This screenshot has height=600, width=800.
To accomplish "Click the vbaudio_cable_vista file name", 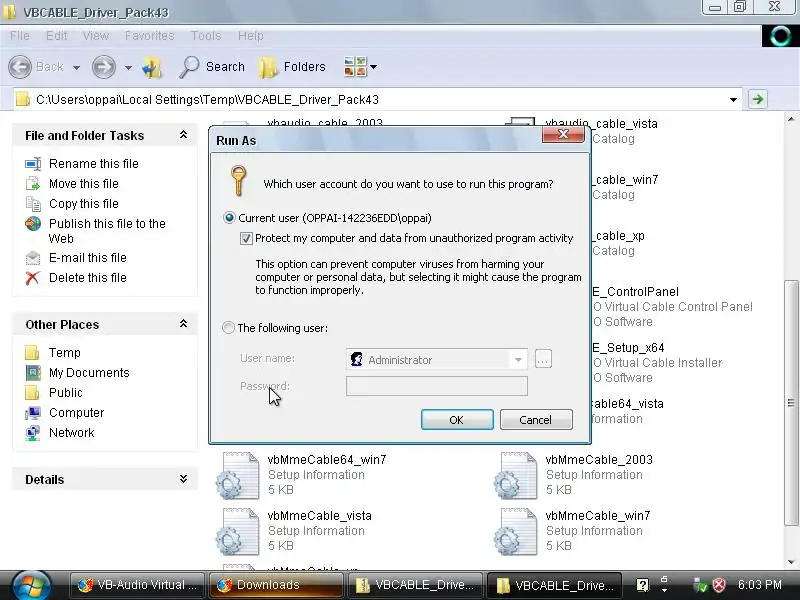I will pyautogui.click(x=602, y=123).
